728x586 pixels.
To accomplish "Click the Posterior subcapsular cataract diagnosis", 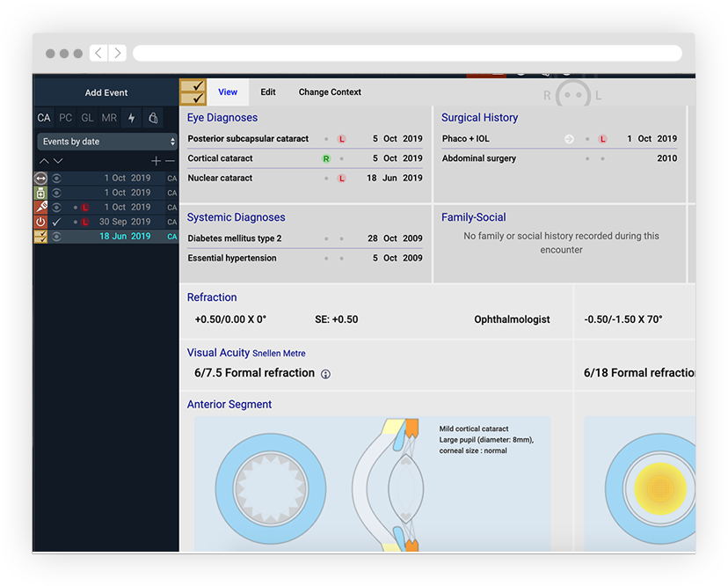I will tap(248, 138).
